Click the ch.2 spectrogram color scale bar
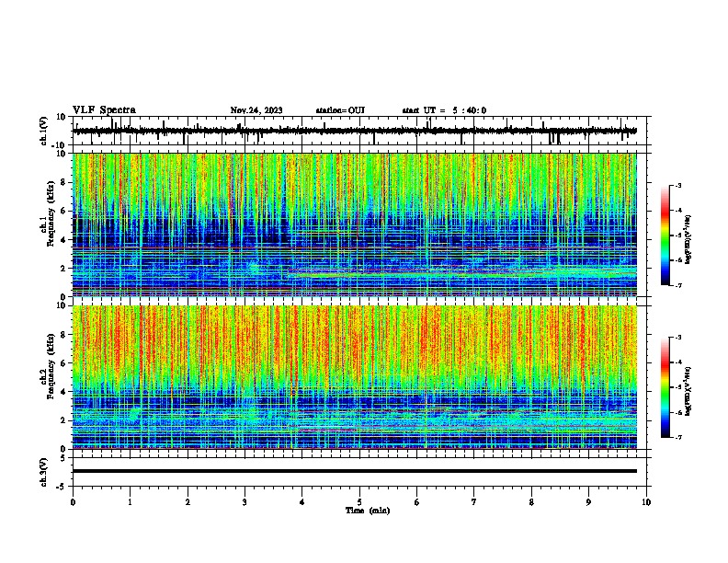This screenshot has height=563, width=728. (665, 387)
